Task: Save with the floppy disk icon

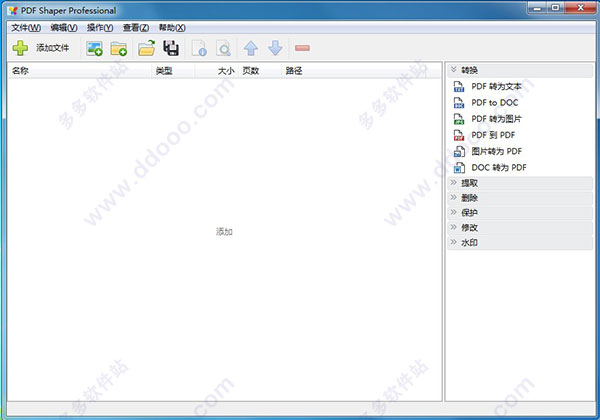Action: coord(171,48)
